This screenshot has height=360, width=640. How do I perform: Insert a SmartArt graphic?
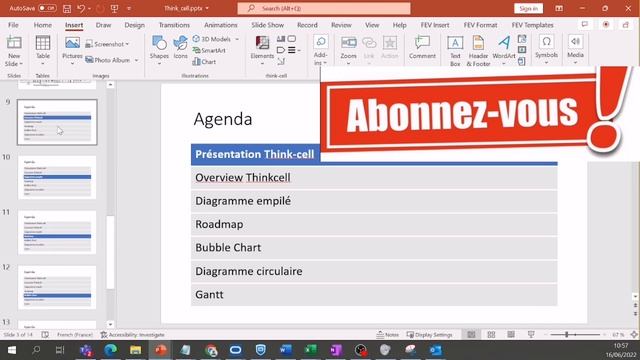(x=209, y=50)
